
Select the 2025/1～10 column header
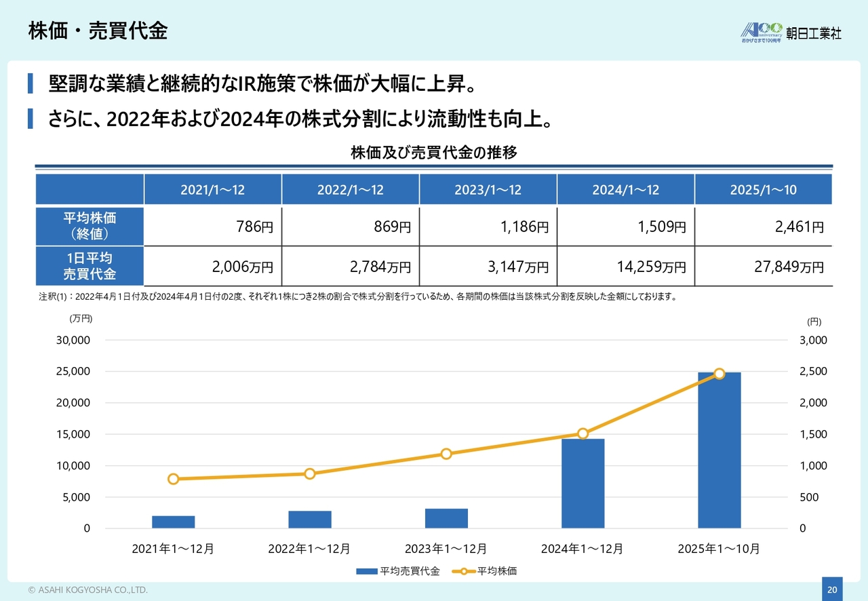click(x=763, y=190)
